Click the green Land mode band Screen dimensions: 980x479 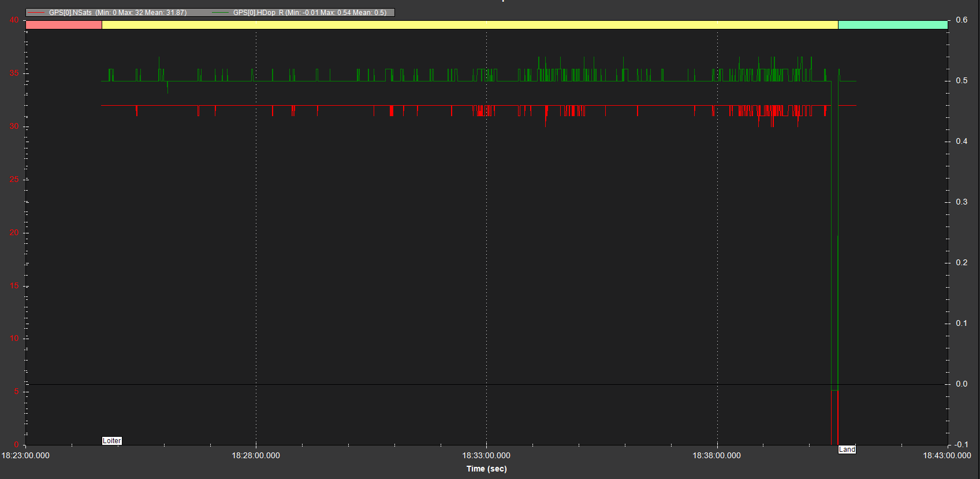click(x=893, y=25)
